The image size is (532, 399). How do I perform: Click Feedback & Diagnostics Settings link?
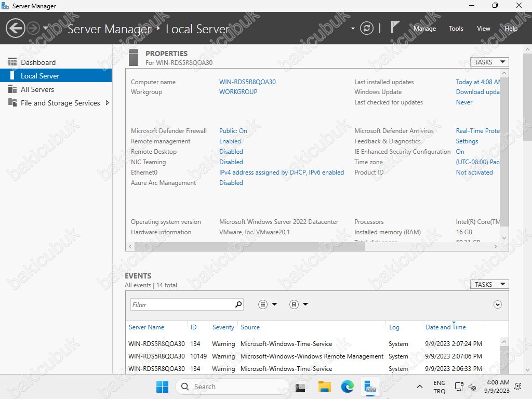[467, 141]
